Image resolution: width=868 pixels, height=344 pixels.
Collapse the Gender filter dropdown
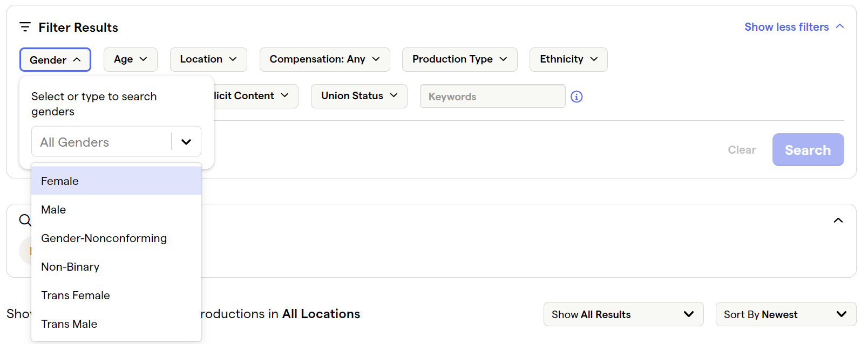tap(55, 60)
